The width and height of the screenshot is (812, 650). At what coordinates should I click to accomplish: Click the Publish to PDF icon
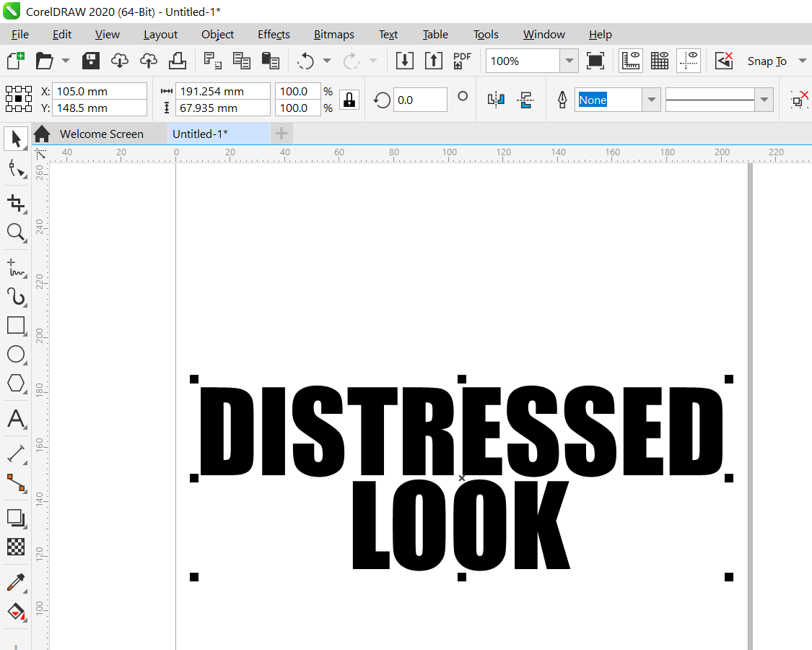(462, 61)
